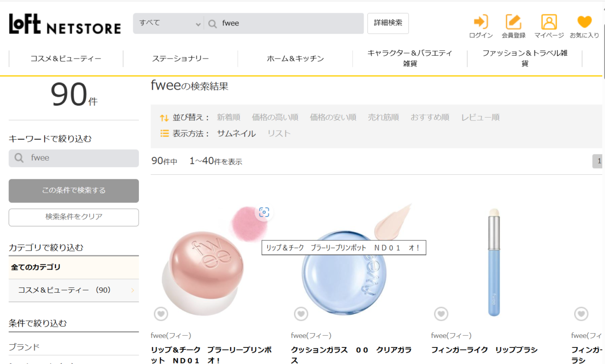
Task: Open member registration pencil icon
Action: (x=513, y=21)
